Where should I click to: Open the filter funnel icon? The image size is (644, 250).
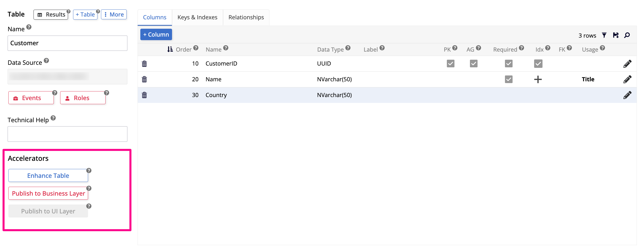604,35
